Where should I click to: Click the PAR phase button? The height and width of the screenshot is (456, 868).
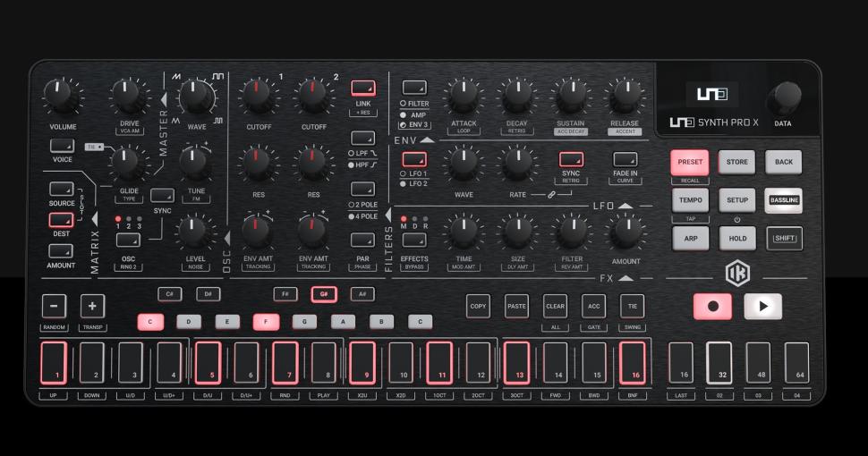(363, 241)
